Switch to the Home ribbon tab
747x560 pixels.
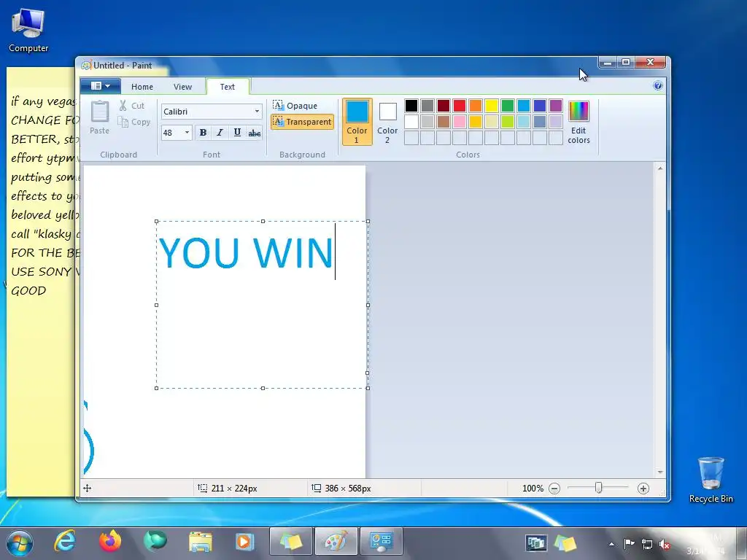[x=142, y=87]
